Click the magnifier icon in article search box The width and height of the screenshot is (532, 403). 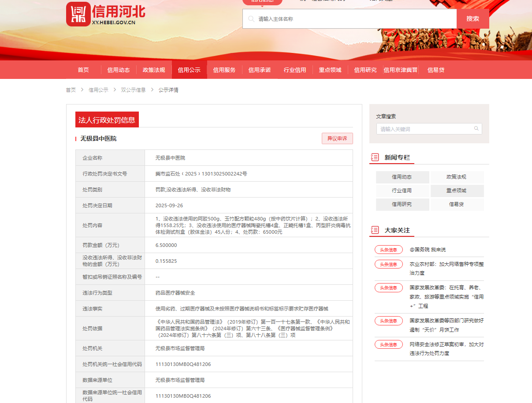click(x=476, y=129)
